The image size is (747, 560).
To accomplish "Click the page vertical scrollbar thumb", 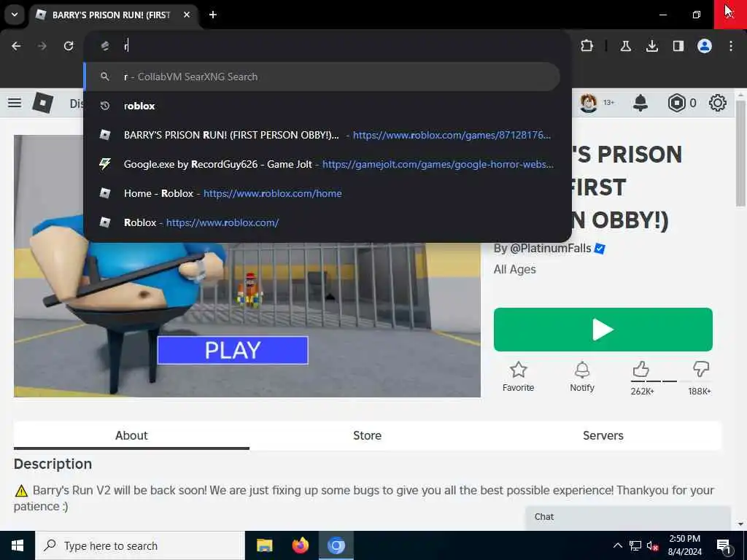I will [x=740, y=152].
